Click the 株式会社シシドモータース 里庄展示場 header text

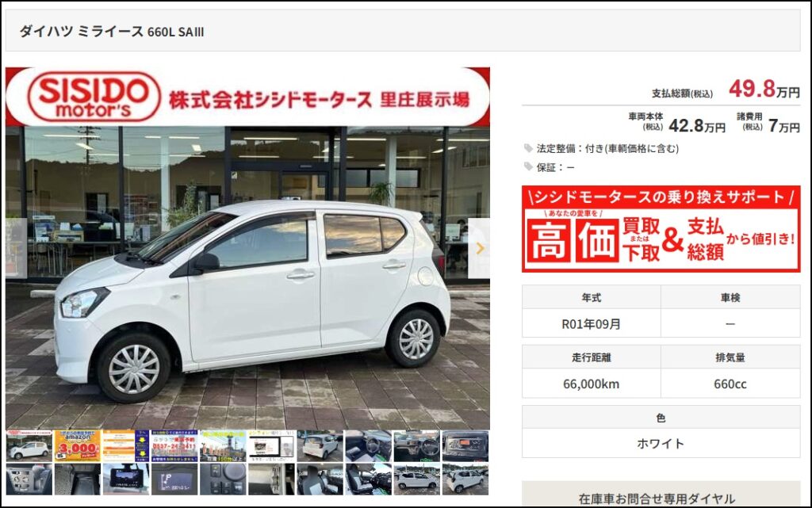click(320, 99)
